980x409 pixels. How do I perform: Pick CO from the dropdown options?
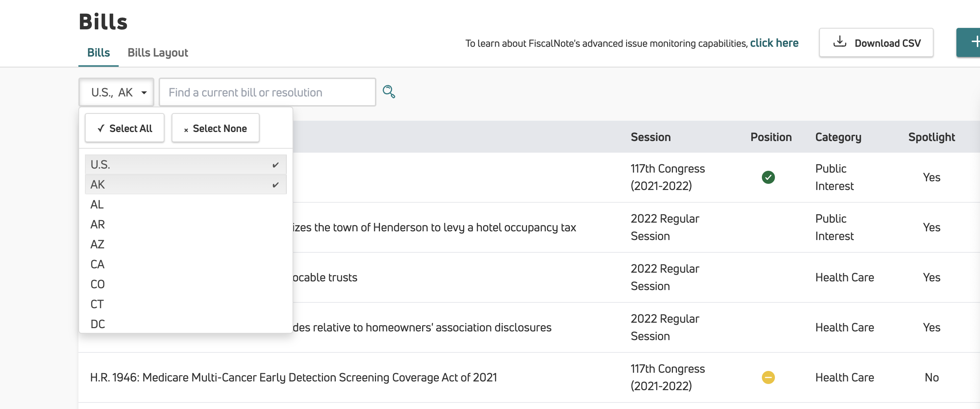(185, 284)
